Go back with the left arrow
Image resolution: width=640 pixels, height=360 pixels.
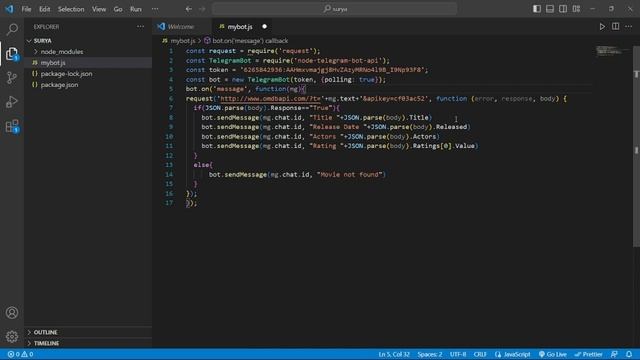coord(189,9)
